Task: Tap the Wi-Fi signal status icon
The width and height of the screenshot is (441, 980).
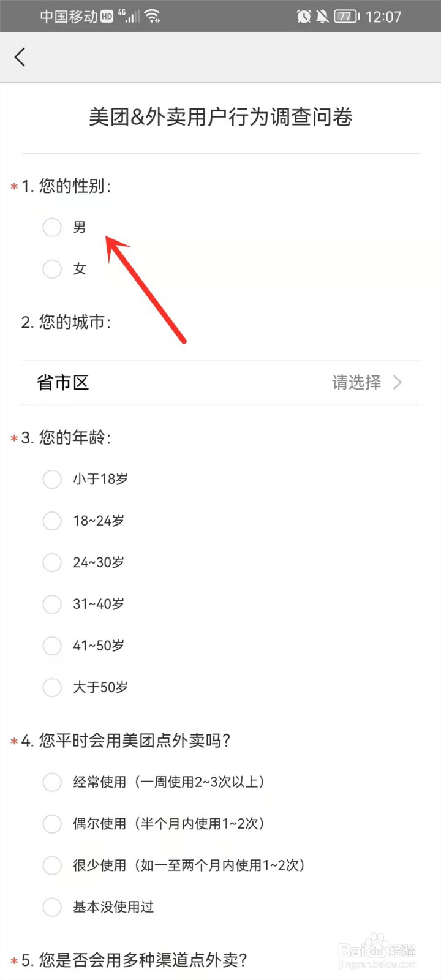Action: (153, 17)
